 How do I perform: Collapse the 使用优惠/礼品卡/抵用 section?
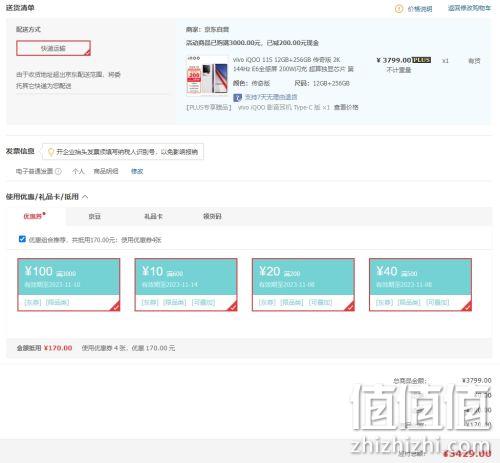[x=85, y=197]
